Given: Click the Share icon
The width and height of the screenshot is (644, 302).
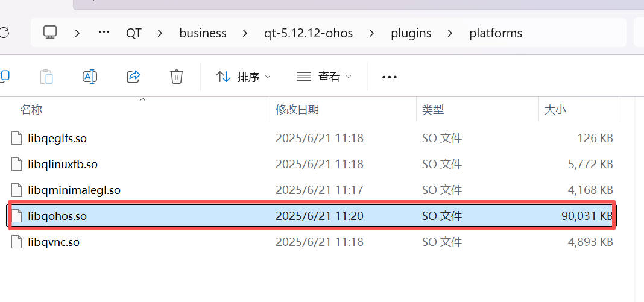Looking at the screenshot, I should click(x=133, y=77).
